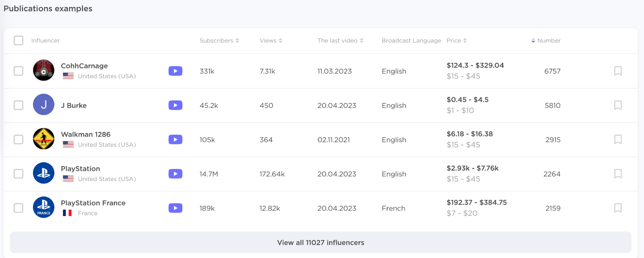The height and width of the screenshot is (258, 644).
Task: Select the CohhCarnage row checkbox
Action: pyautogui.click(x=19, y=71)
